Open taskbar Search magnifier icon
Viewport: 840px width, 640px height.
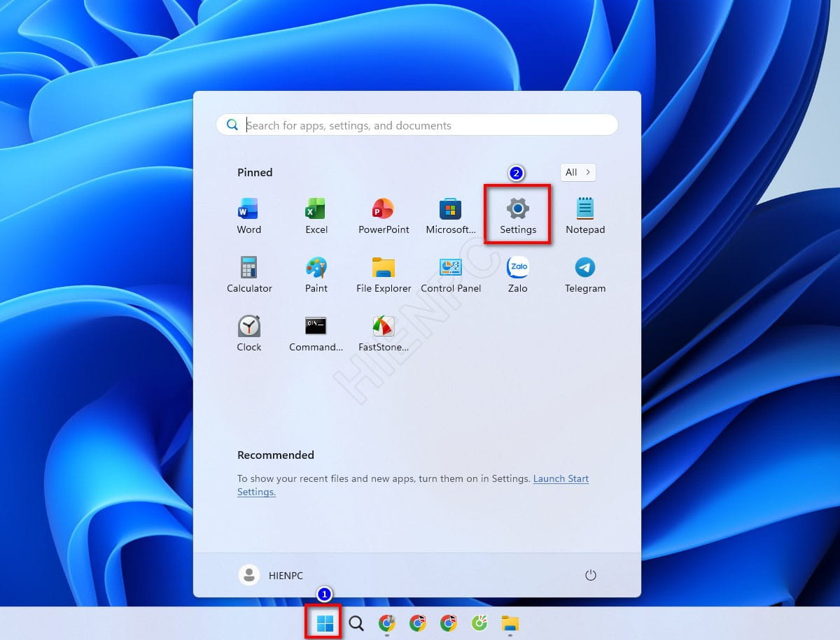(x=356, y=623)
